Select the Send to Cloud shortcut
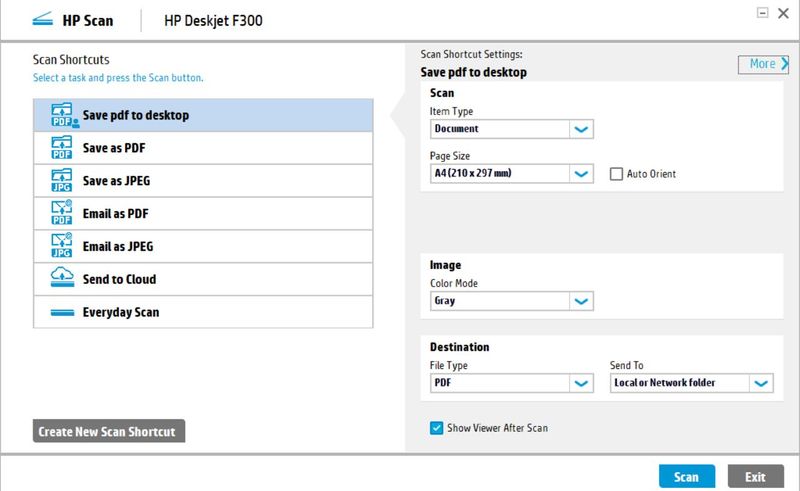Viewport: 800px width, 491px height. tap(203, 279)
